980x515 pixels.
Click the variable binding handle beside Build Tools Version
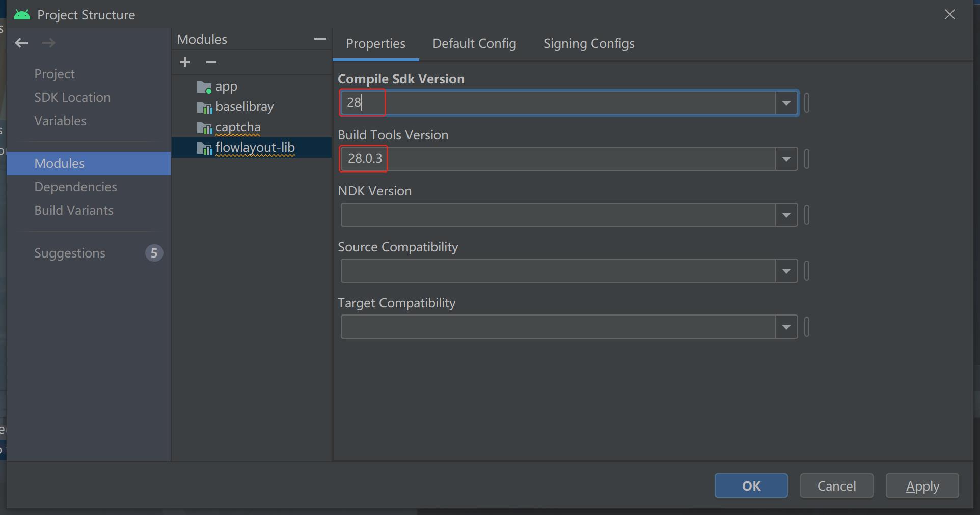coord(807,159)
